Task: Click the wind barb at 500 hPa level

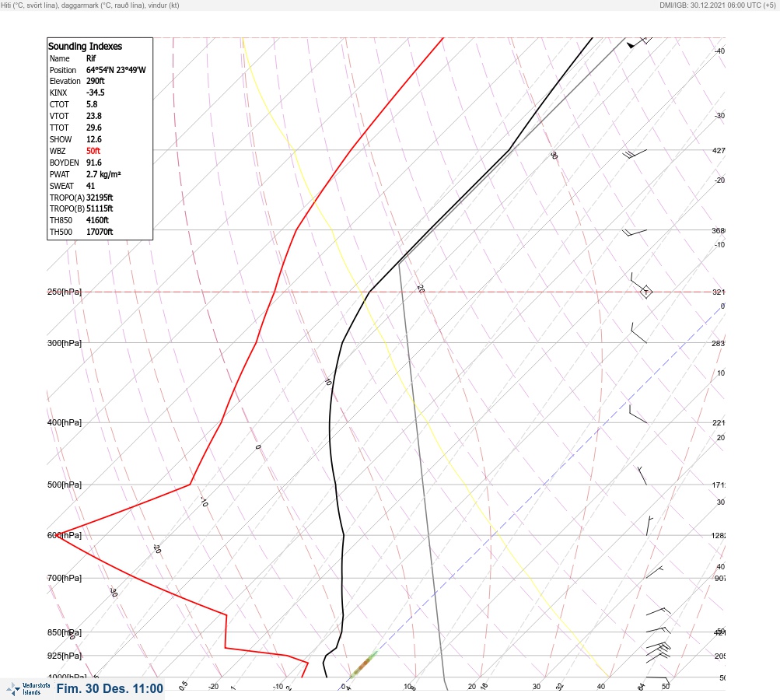Action: pos(642,475)
